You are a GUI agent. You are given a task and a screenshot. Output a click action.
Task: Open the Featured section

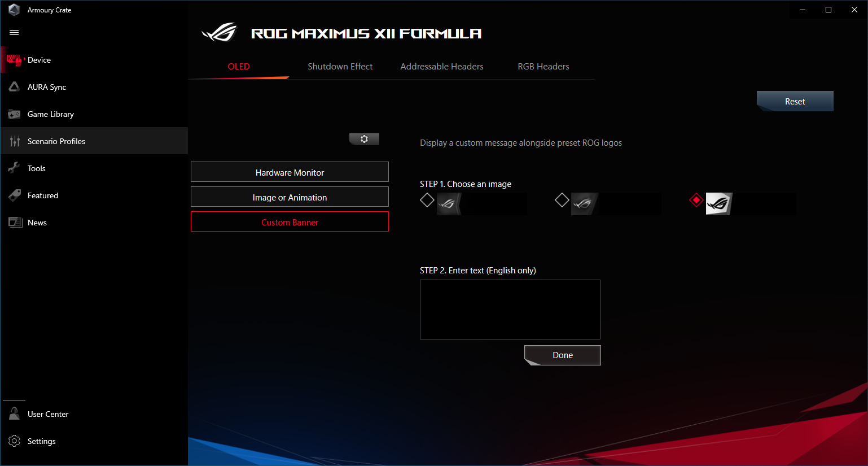[x=94, y=195]
